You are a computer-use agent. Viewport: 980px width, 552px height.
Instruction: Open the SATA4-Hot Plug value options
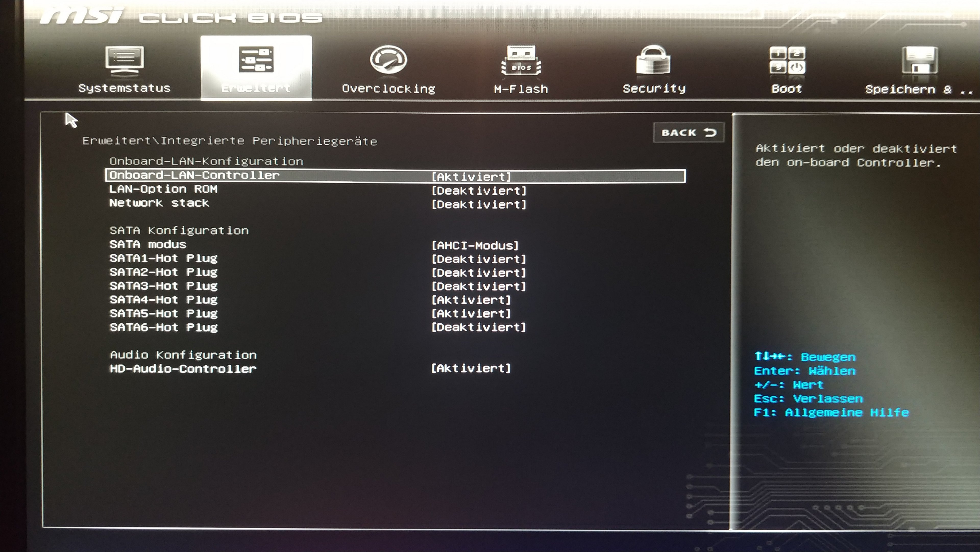[471, 300]
